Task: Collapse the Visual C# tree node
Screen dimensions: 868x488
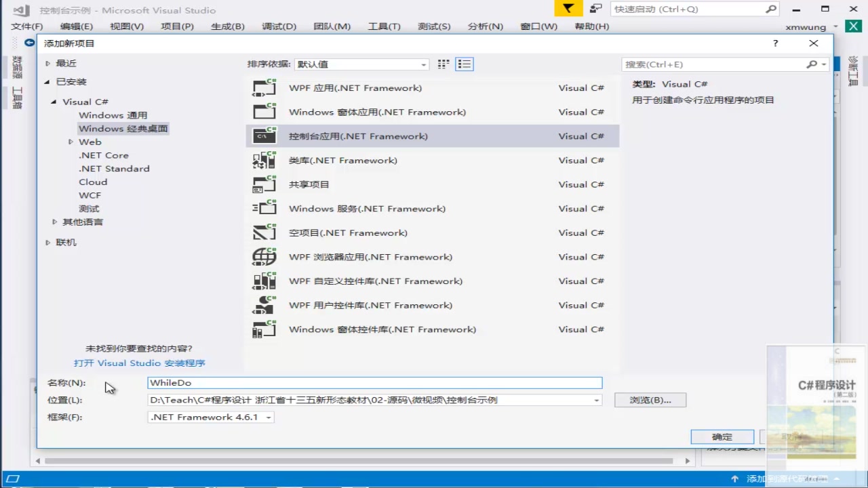Action: click(54, 102)
